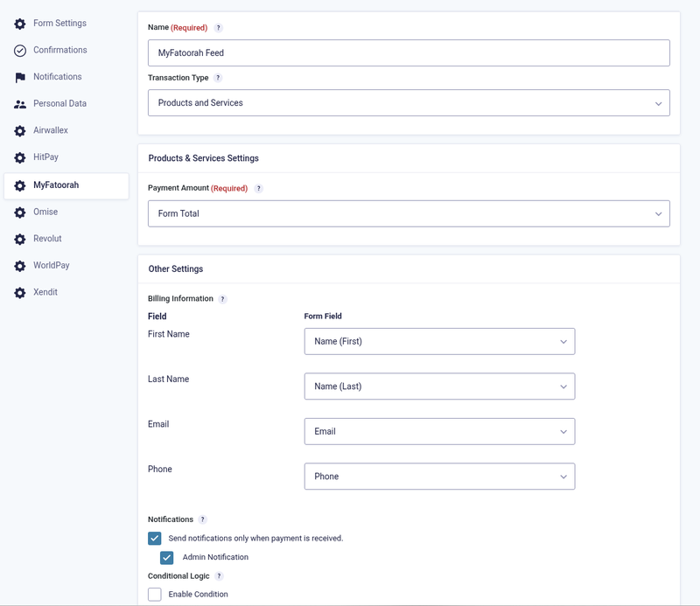Open help tooltip for Billing Information
Viewport: 700px width, 606px height.
(x=223, y=299)
